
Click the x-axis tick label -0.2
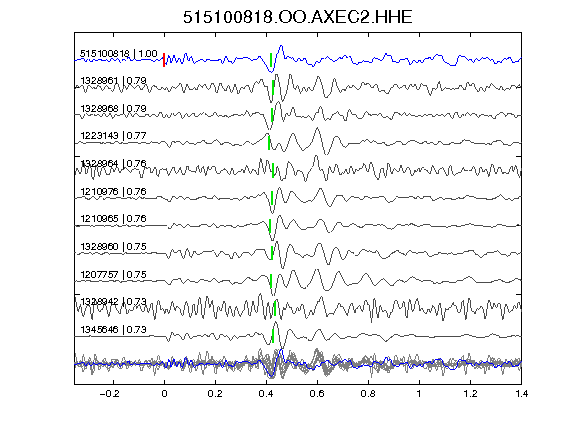[x=109, y=394]
